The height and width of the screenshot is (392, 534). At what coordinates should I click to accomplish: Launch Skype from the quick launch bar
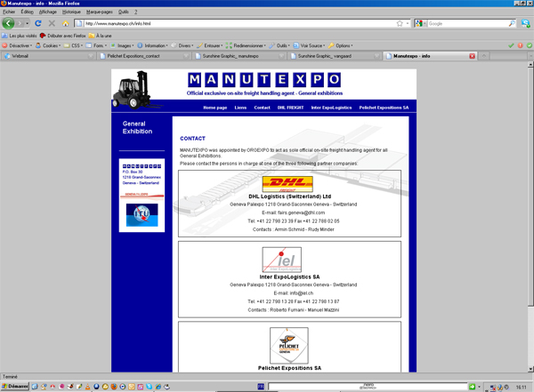(x=150, y=387)
